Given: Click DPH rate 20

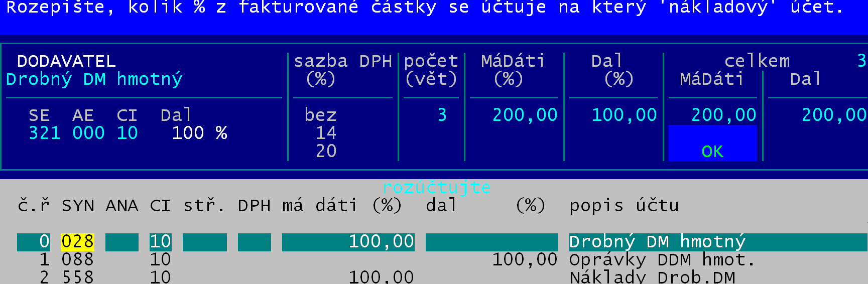Looking at the screenshot, I should (326, 152).
